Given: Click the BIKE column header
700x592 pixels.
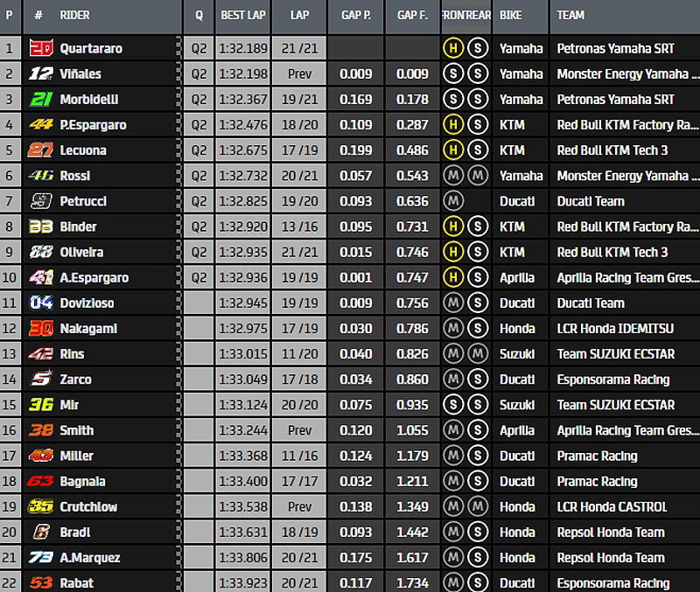Looking at the screenshot, I should [x=512, y=15].
